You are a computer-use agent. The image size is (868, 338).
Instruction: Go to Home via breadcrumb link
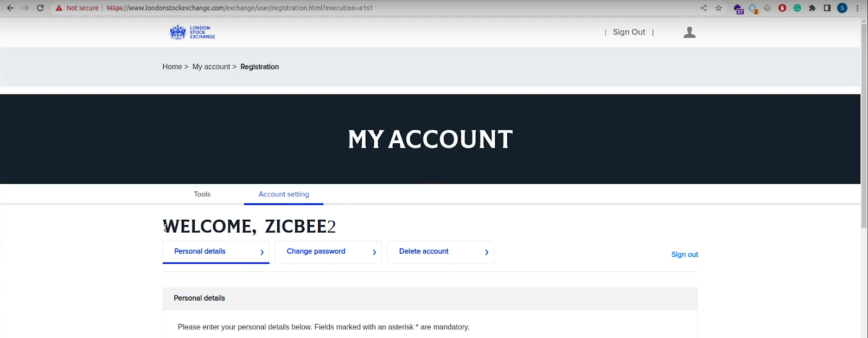[172, 67]
